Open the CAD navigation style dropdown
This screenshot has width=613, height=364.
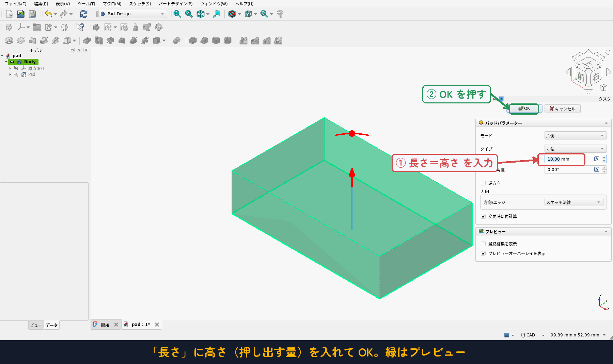point(543,335)
